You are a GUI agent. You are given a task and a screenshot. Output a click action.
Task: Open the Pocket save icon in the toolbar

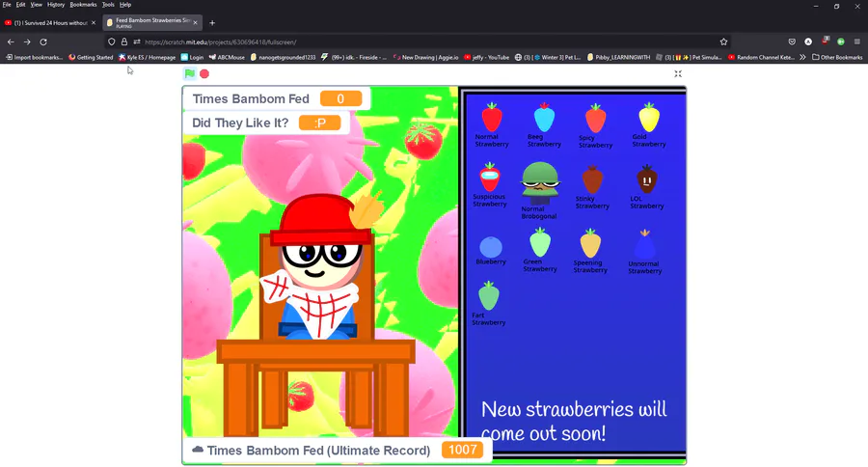[792, 41]
